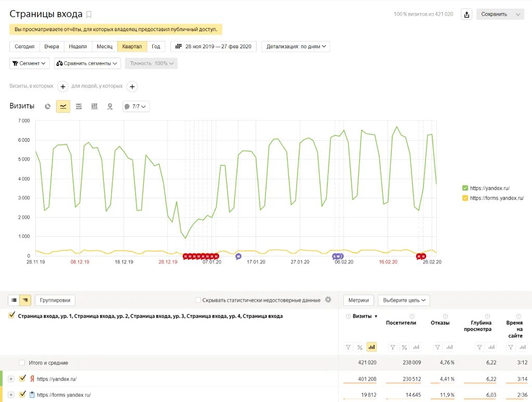The height and width of the screenshot is (402, 532).
Task: Click the Посетители column header
Action: [x=401, y=323]
